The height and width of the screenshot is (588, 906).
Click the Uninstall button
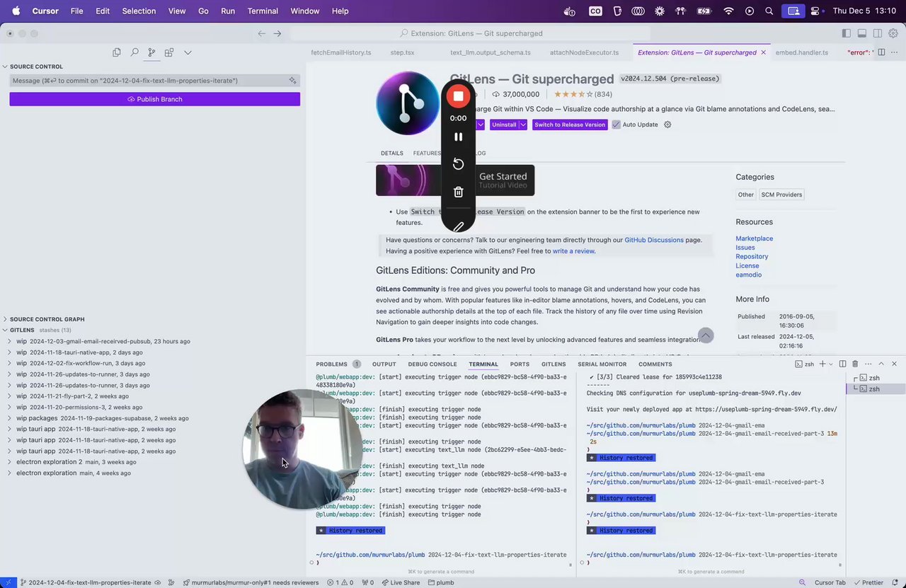[504, 125]
